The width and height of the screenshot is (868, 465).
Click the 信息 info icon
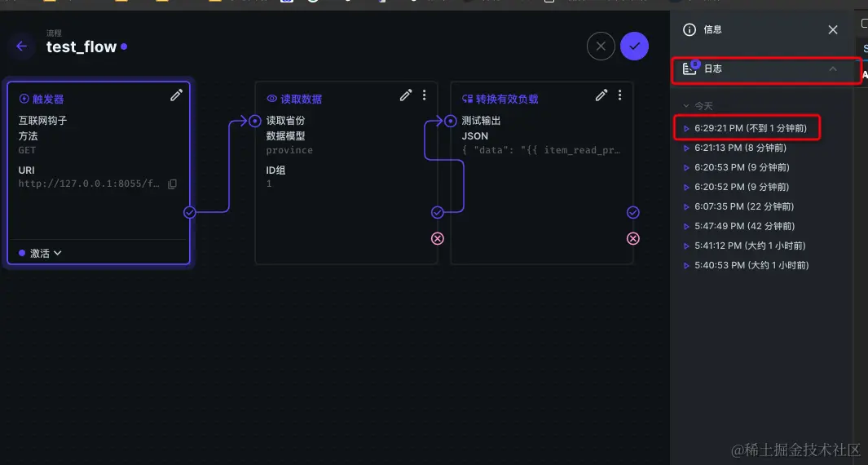[690, 30]
